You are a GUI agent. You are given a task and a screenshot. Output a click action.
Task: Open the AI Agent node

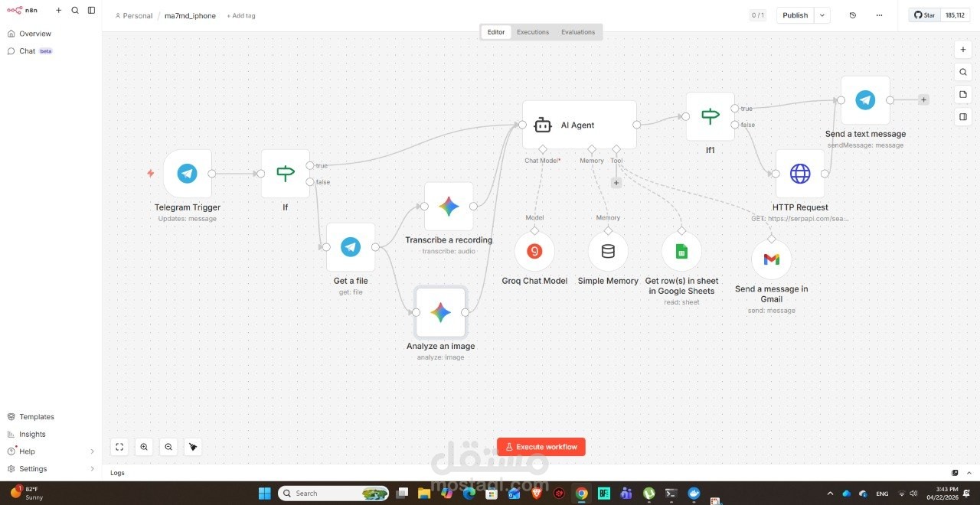(x=580, y=125)
